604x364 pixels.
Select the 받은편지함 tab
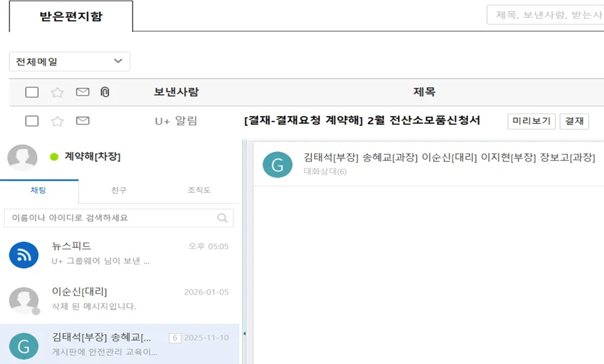(71, 17)
